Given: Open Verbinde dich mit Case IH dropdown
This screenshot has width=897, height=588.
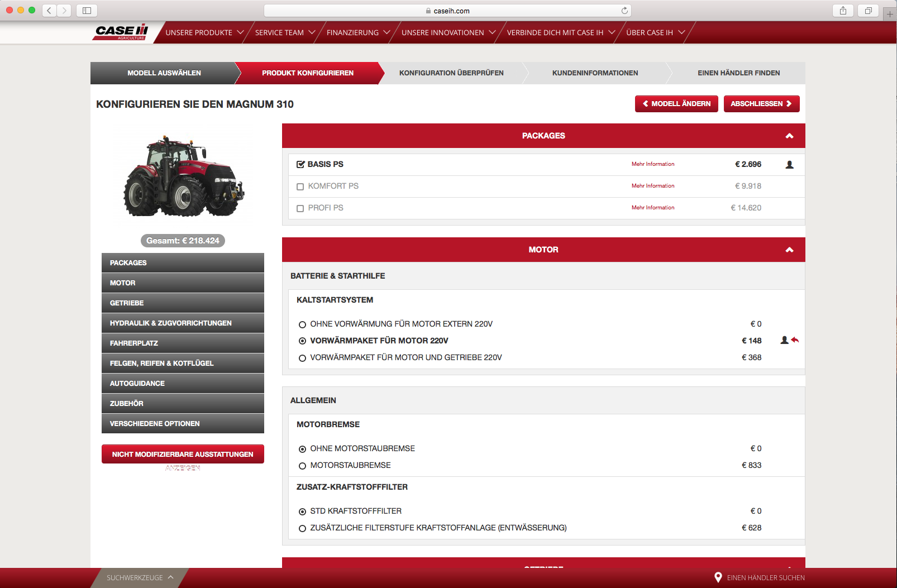Looking at the screenshot, I should click(561, 32).
